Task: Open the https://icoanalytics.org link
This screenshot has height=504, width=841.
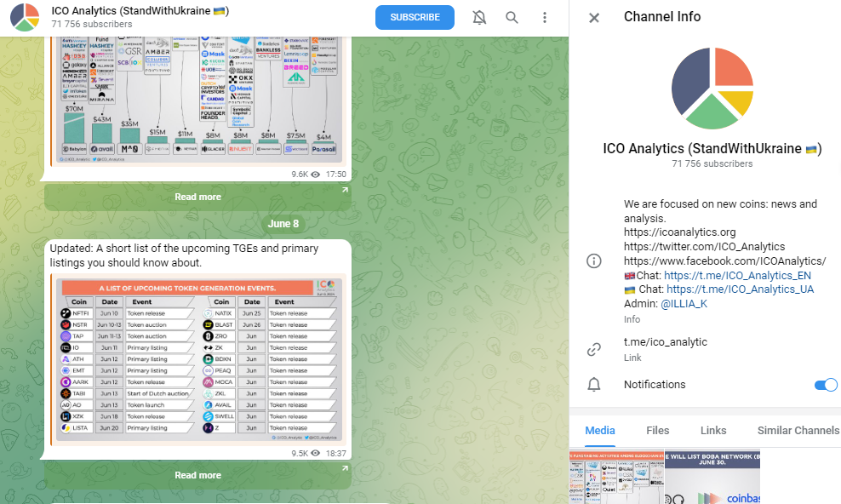Action: point(680,232)
